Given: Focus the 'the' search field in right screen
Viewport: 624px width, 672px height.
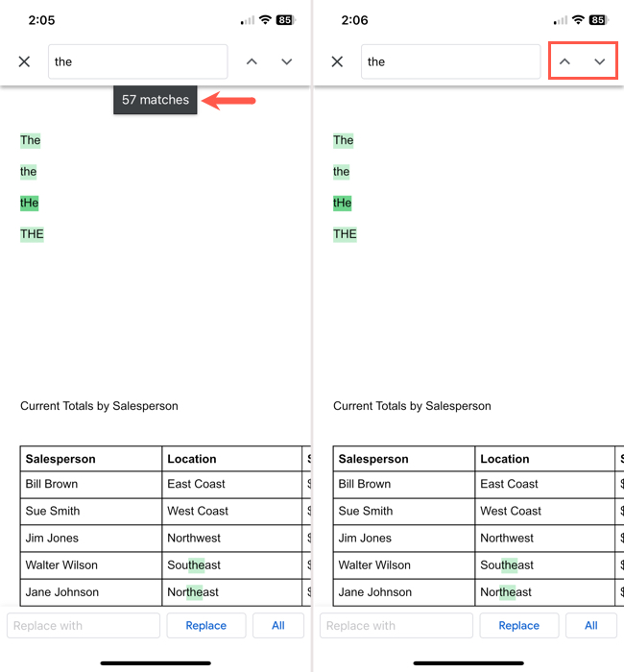Looking at the screenshot, I should [450, 61].
